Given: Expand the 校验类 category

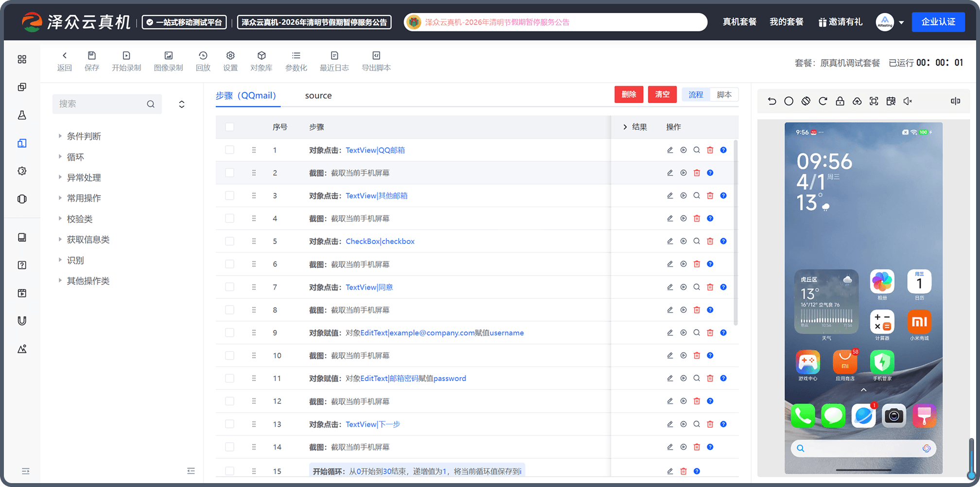Looking at the screenshot, I should coord(60,219).
